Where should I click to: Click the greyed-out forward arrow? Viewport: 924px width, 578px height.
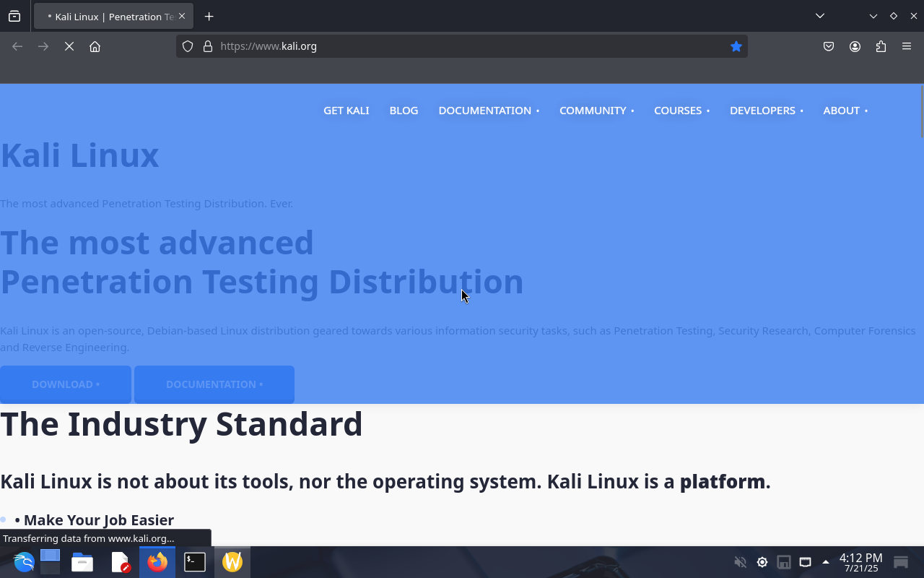tap(43, 46)
